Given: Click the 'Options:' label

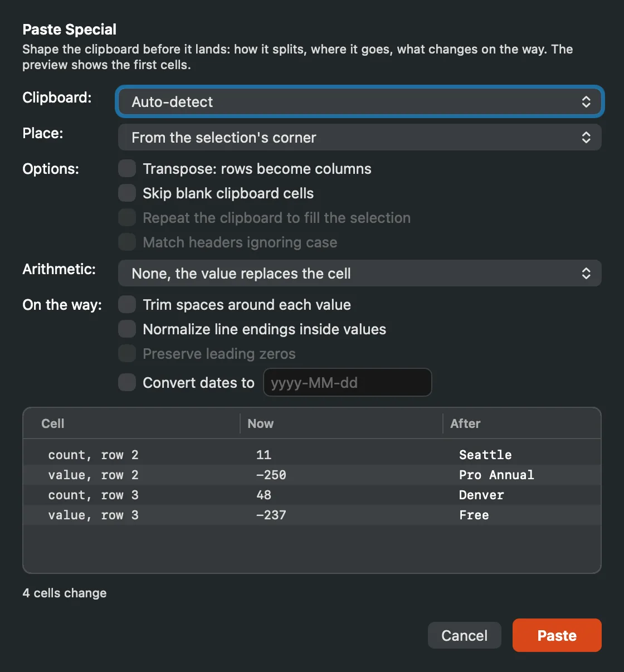Looking at the screenshot, I should [x=51, y=168].
